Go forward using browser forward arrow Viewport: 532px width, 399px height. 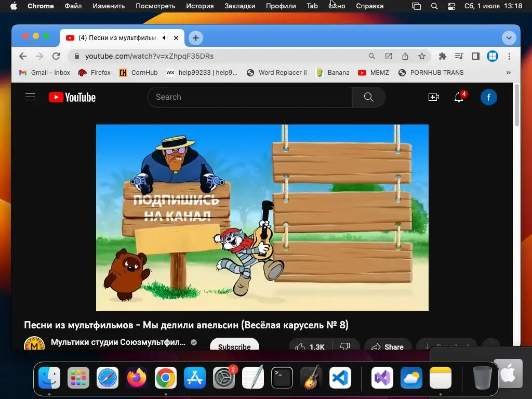tap(39, 56)
